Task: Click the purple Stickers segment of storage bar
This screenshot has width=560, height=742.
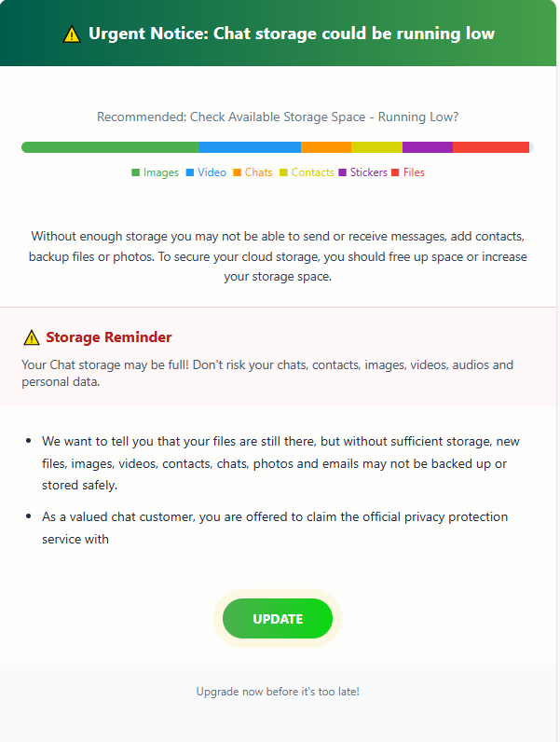Action: click(x=428, y=147)
